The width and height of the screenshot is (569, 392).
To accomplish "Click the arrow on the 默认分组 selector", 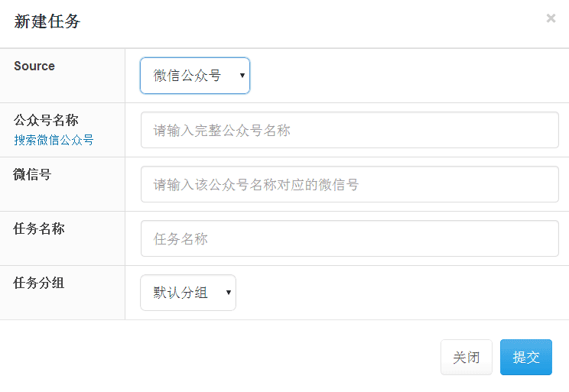I will (228, 293).
